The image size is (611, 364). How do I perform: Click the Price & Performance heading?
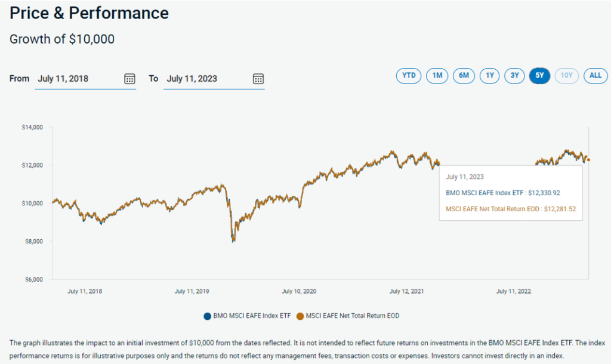[x=88, y=13]
